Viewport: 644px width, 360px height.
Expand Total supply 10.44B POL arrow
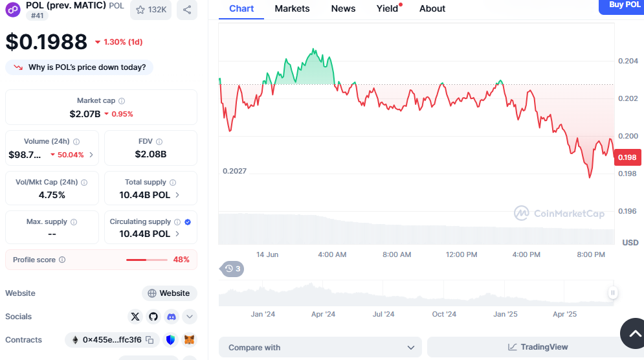pyautogui.click(x=177, y=195)
